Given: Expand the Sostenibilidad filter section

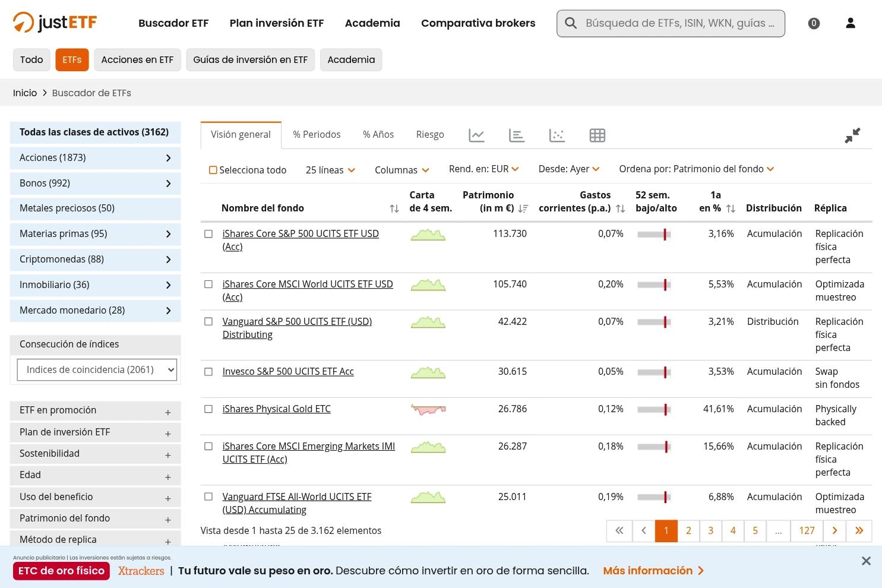Looking at the screenshot, I should [95, 454].
